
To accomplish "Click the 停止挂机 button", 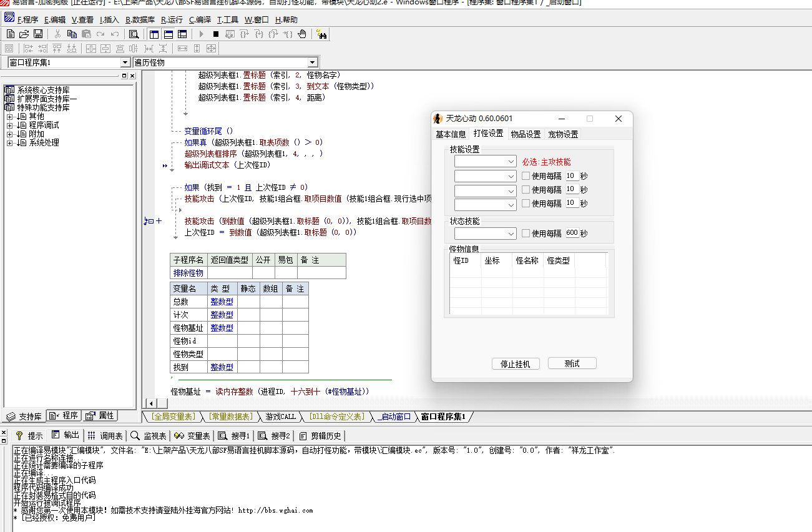I will coord(515,363).
